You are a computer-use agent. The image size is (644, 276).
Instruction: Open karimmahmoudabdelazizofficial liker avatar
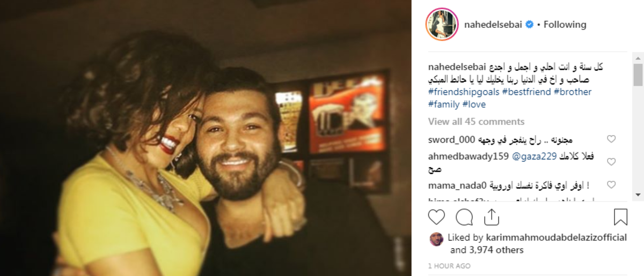click(436, 239)
